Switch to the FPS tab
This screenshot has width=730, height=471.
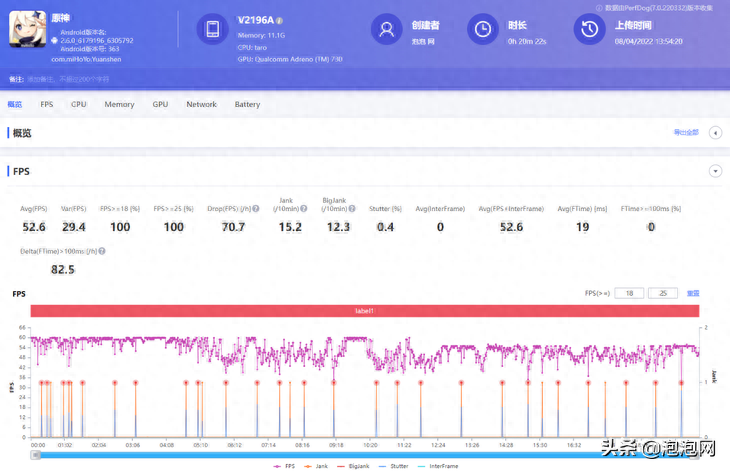point(47,104)
